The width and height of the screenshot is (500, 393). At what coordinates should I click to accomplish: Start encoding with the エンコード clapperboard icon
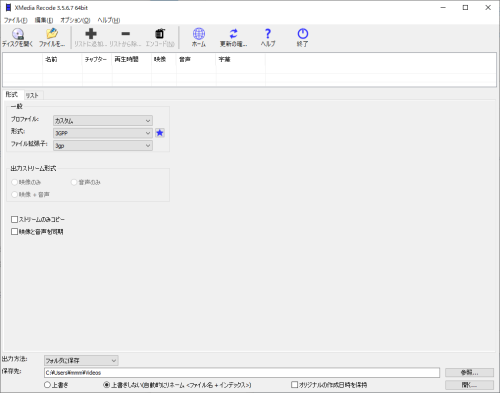[160, 37]
